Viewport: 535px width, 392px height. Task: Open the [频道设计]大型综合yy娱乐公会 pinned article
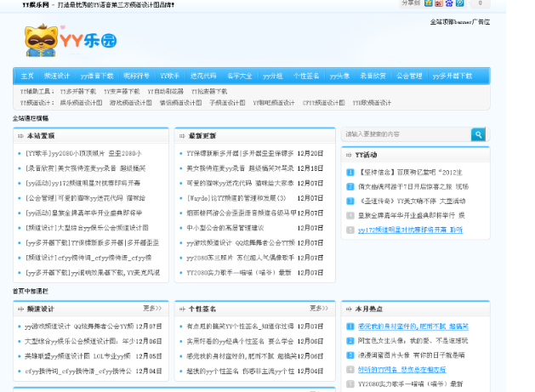tap(87, 228)
